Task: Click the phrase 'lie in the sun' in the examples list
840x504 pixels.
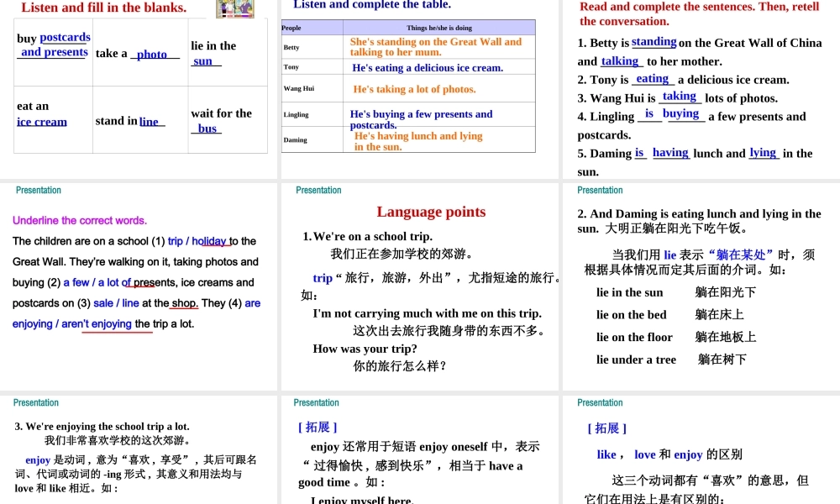Action: point(629,292)
